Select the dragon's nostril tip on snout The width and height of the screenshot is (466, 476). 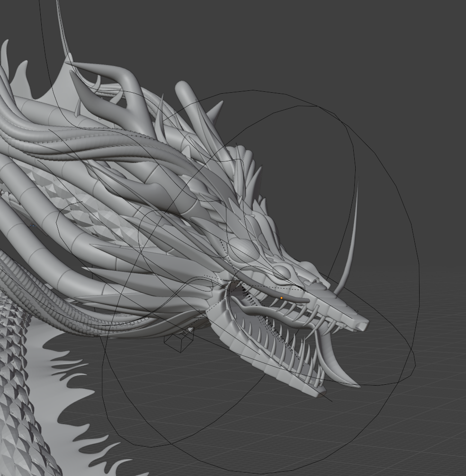tap(361, 326)
